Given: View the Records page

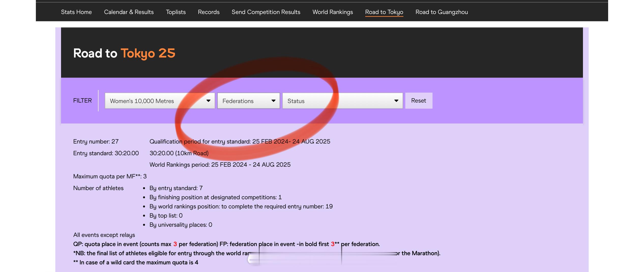Looking at the screenshot, I should tap(209, 12).
